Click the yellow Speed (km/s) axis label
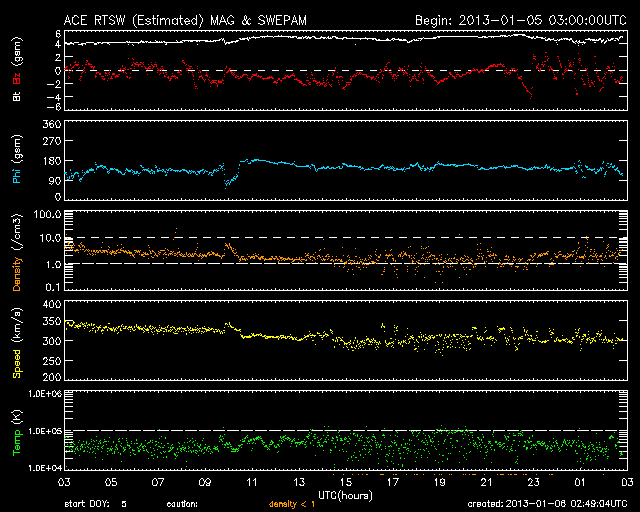 [16, 342]
